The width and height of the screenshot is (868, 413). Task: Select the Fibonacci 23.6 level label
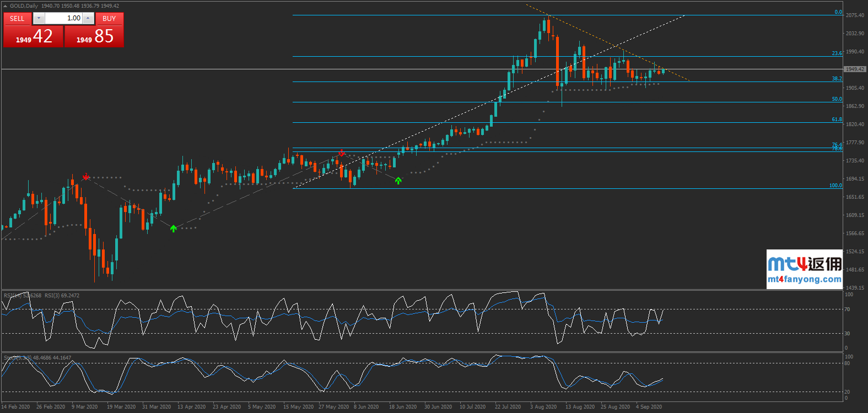pyautogui.click(x=837, y=53)
